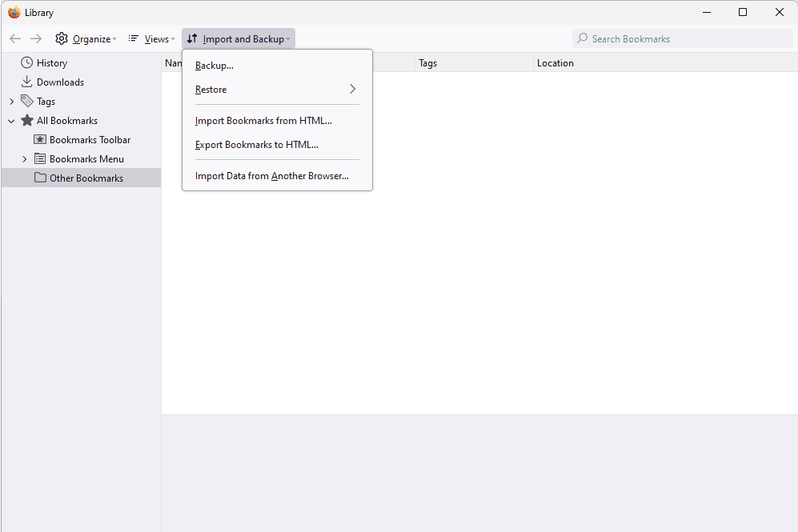Expand the Bookmarks Menu folder
798x532 pixels.
point(24,159)
